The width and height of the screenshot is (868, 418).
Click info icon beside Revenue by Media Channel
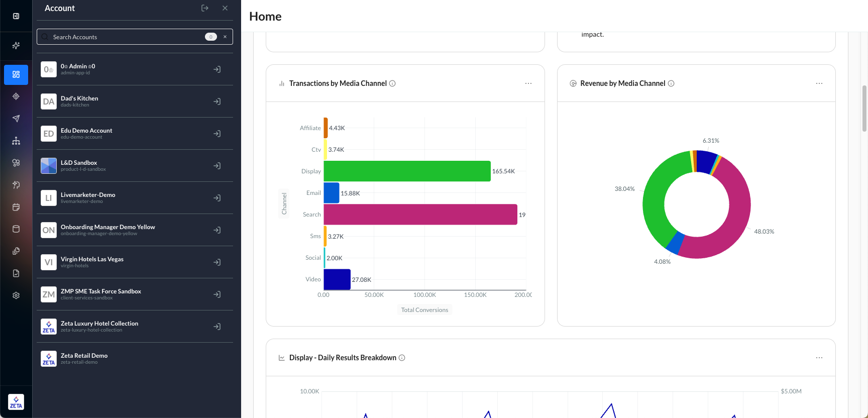671,83
